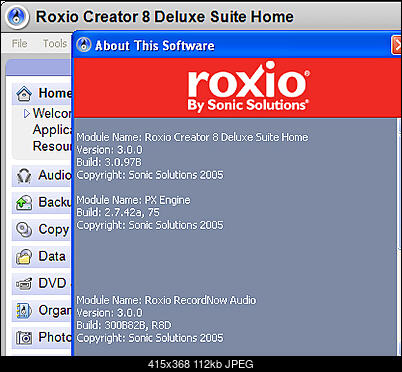Image resolution: width=402 pixels, height=372 pixels.
Task: Click the Backup icon
Action: click(x=24, y=203)
